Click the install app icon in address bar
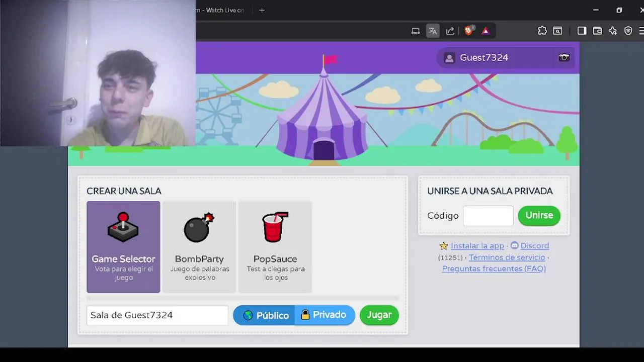 click(416, 31)
